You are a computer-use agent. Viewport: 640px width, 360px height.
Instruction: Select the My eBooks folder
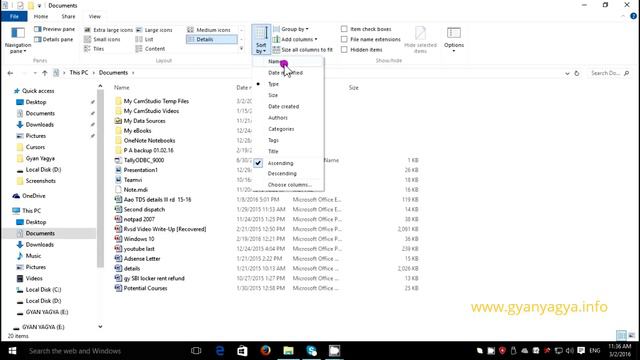(x=137, y=131)
